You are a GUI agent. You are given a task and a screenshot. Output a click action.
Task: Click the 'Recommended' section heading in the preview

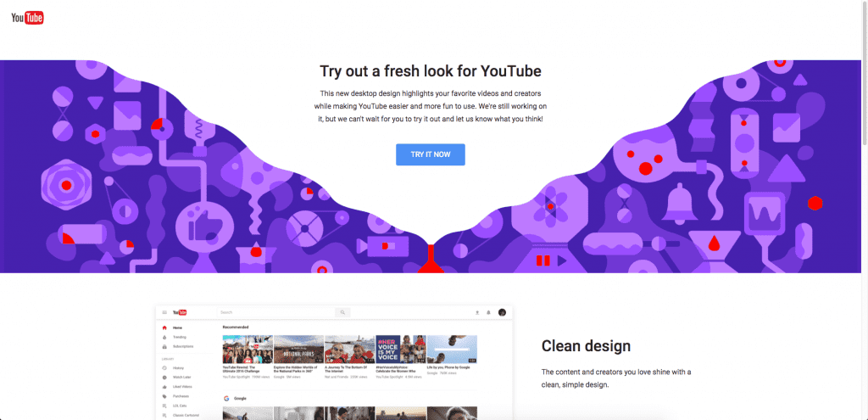(x=236, y=327)
